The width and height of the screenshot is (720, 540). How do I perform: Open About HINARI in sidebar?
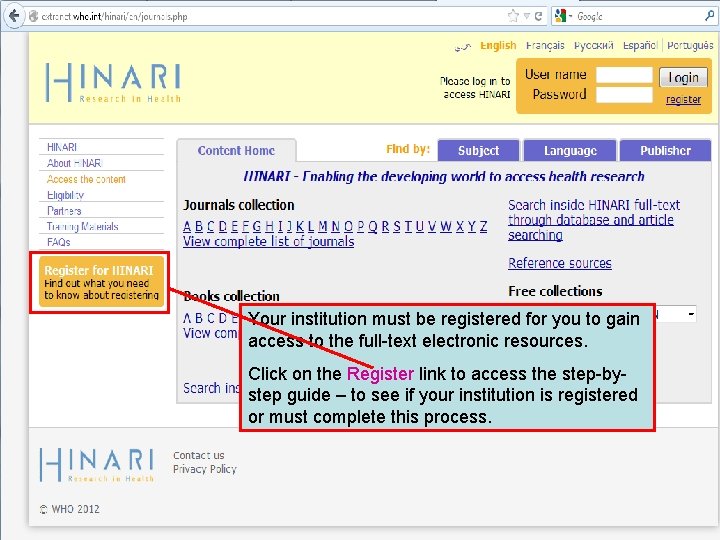click(74, 163)
